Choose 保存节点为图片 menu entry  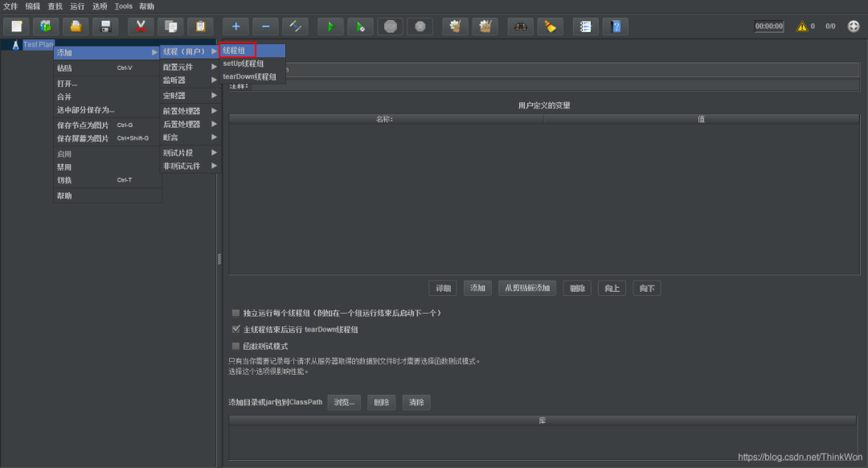click(108, 125)
